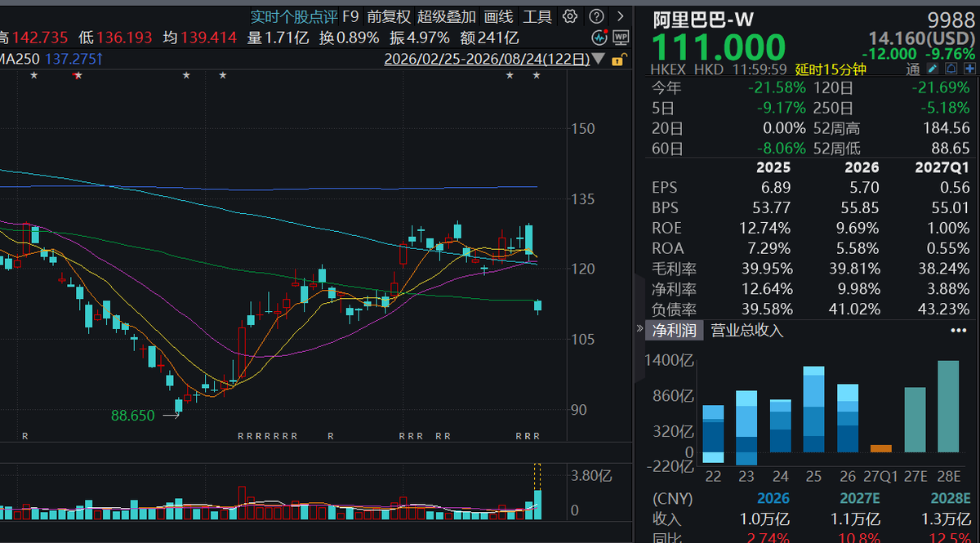Click the 均 139.414 average price

199,38
